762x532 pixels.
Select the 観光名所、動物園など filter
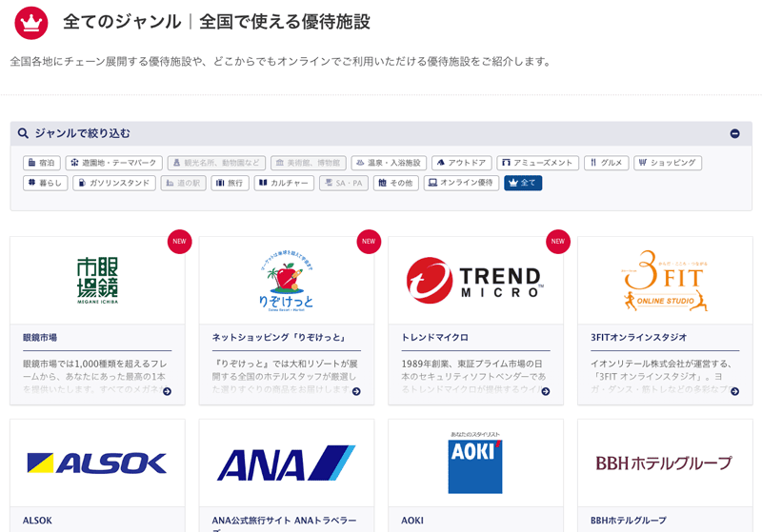[x=217, y=163]
